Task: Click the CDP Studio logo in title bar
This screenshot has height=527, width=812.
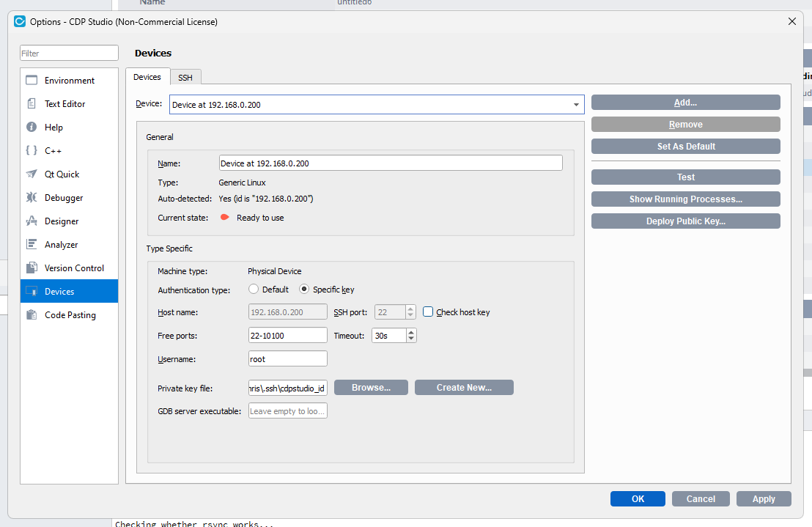Action: click(20, 21)
